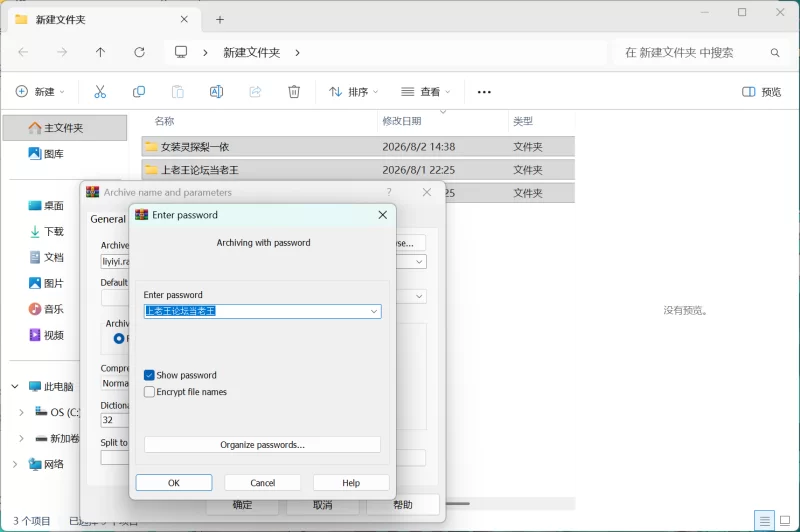Click the Cut scissors icon in Explorer toolbar
Screen dimensions: 800x532
pos(100,92)
